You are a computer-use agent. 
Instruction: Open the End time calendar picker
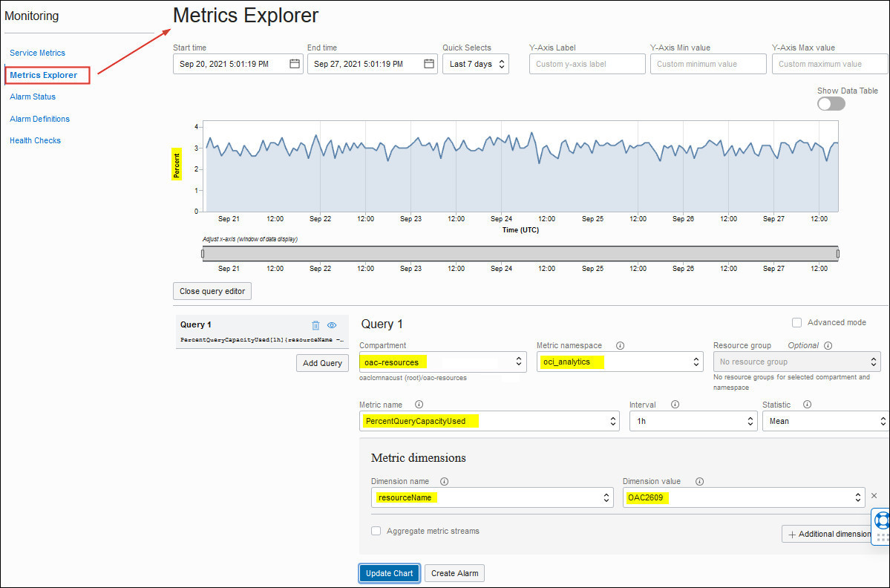coord(429,64)
